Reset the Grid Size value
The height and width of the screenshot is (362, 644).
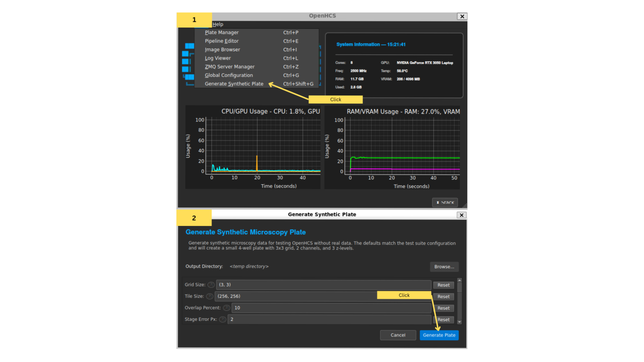[443, 285]
